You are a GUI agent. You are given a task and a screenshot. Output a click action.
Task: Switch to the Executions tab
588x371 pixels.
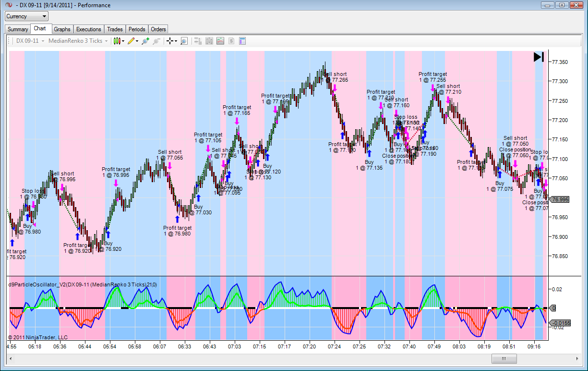89,29
